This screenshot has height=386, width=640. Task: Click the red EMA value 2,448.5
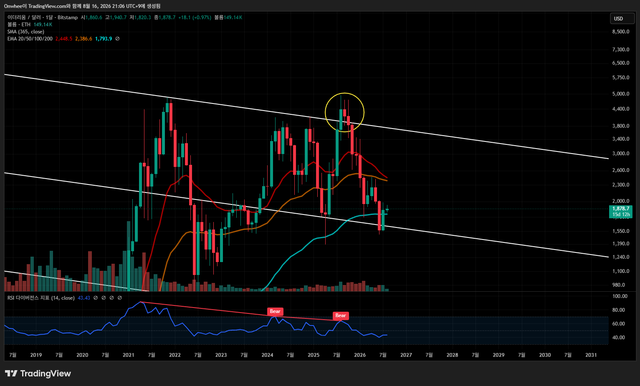tap(63, 39)
